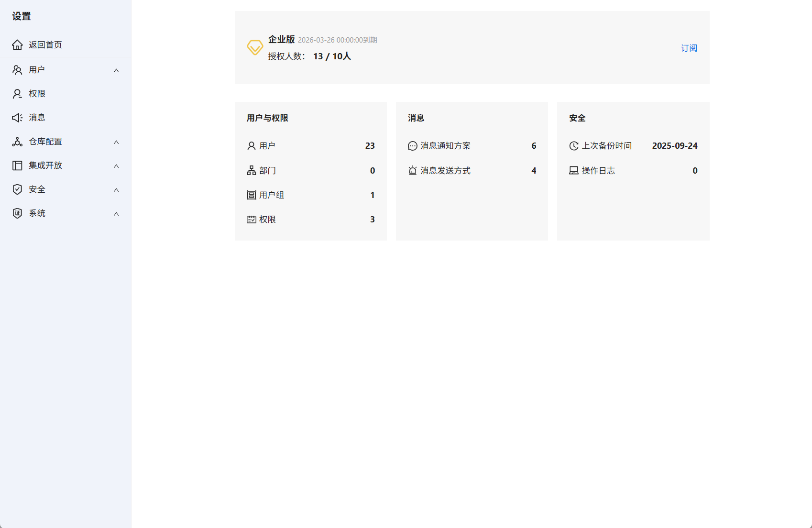Viewport: 812px width, 528px height.
Task: Click the 仓库配置 sidebar icon
Action: 18,142
